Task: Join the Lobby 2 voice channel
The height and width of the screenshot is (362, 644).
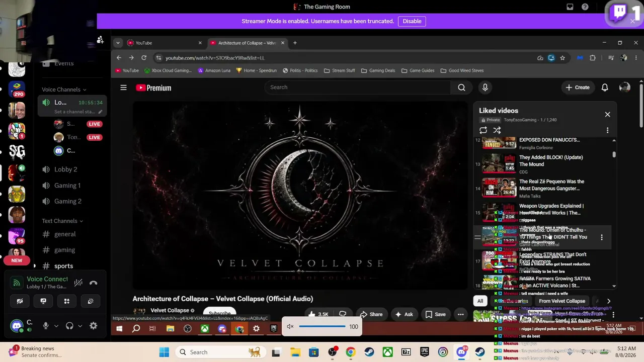Action: click(66, 169)
